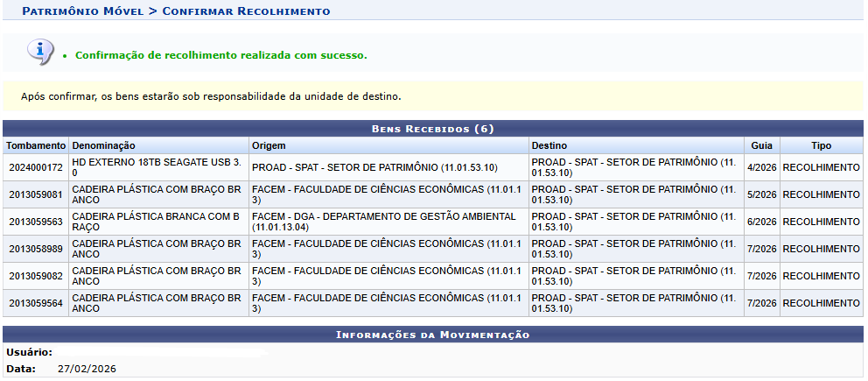Select tombamento number 2024000172
Screen dimensions: 868x381
[36, 167]
